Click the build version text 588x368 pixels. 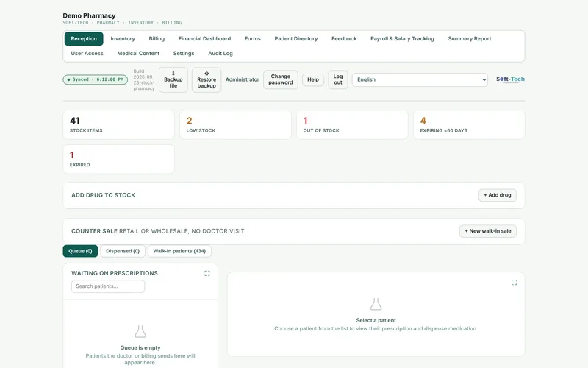(144, 79)
